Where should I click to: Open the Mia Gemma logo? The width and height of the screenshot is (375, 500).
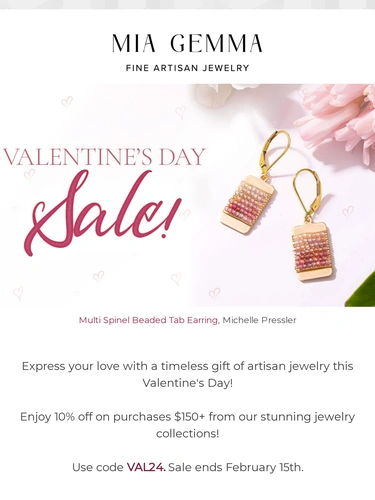click(x=187, y=43)
